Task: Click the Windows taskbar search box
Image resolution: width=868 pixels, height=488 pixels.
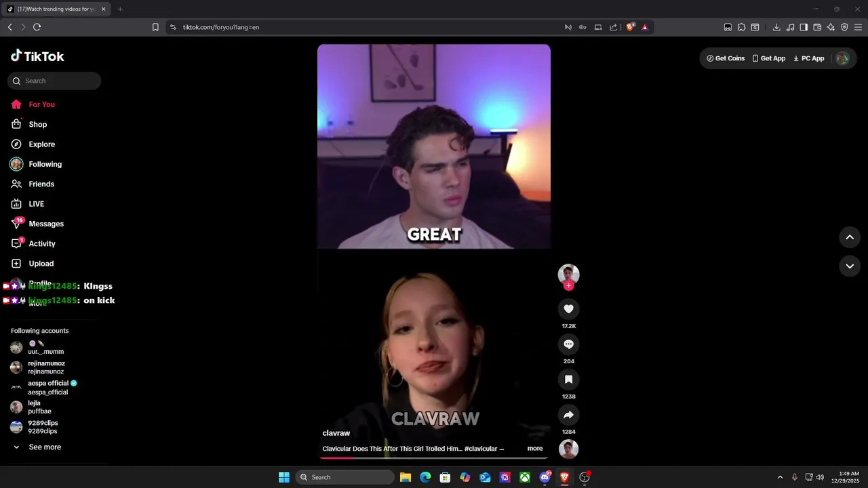Action: click(346, 477)
